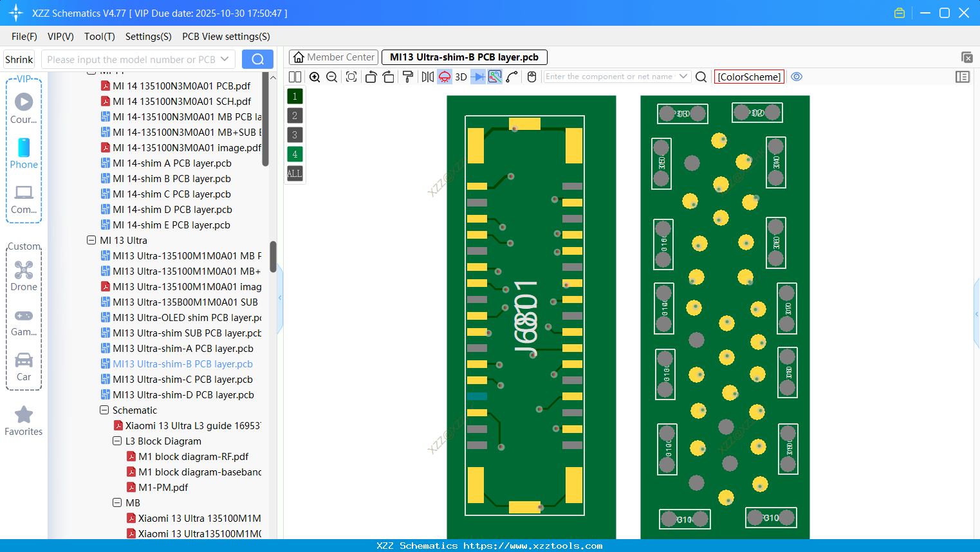Select the zoom out tool
Viewport: 980px width, 552px height.
(x=331, y=77)
